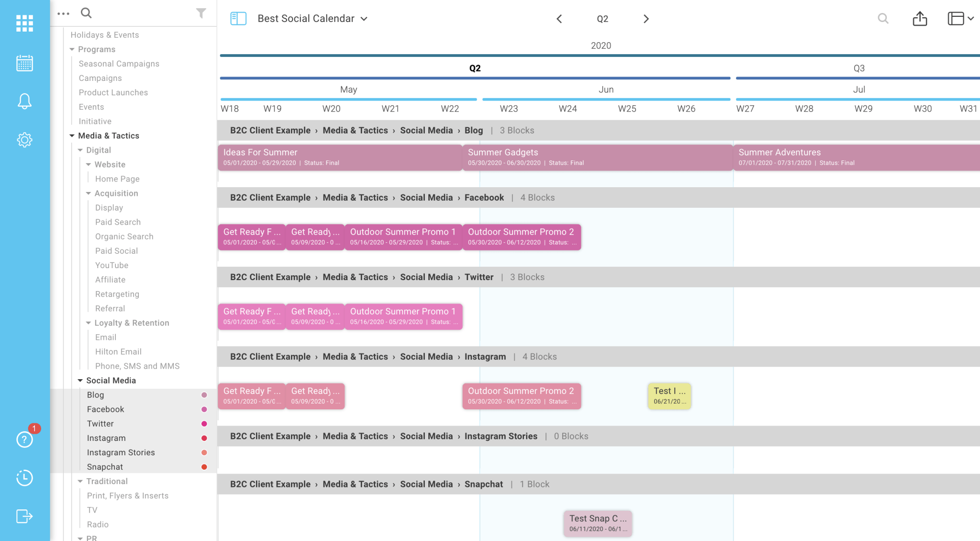980x541 pixels.
Task: Open the overflow menu with three dots
Action: pyautogui.click(x=64, y=13)
